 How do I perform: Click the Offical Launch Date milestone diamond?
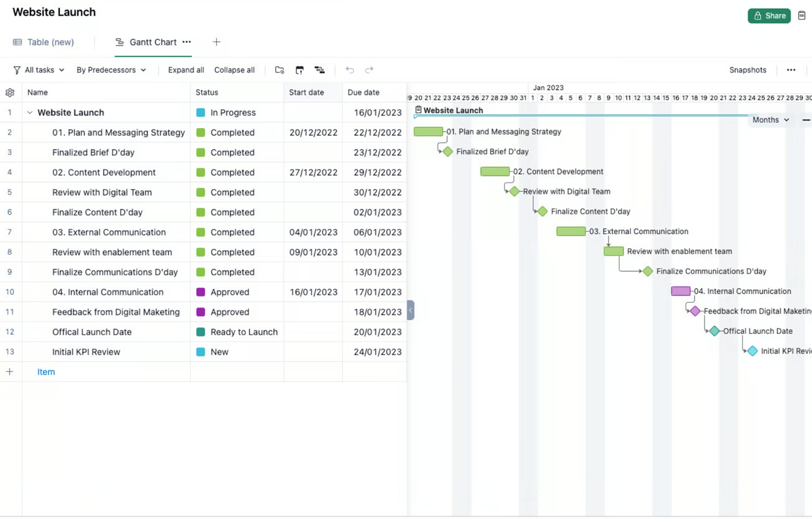715,331
